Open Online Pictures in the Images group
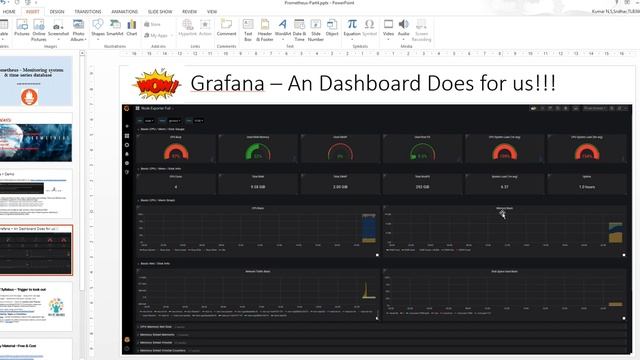 pos(39,30)
